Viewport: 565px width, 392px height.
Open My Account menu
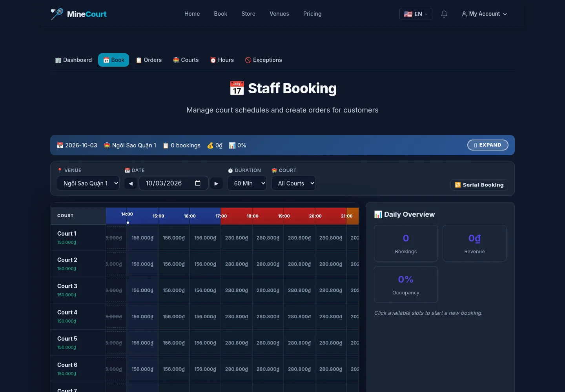[484, 14]
